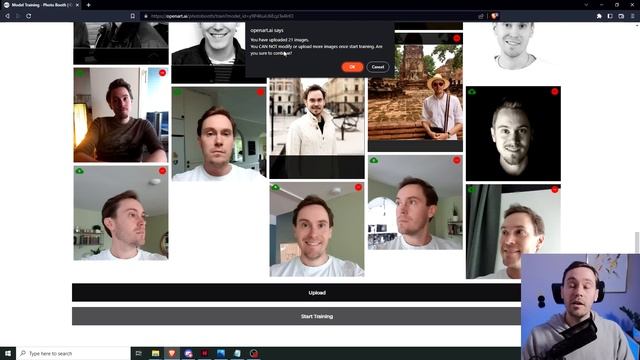Open the temple ruins photo thumbnail
Screen dimensions: 640x360
pos(415,92)
